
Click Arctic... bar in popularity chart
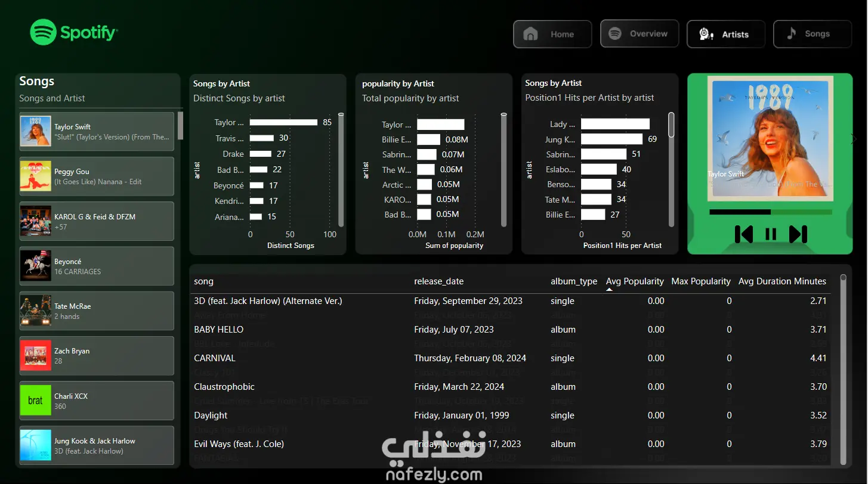425,185
